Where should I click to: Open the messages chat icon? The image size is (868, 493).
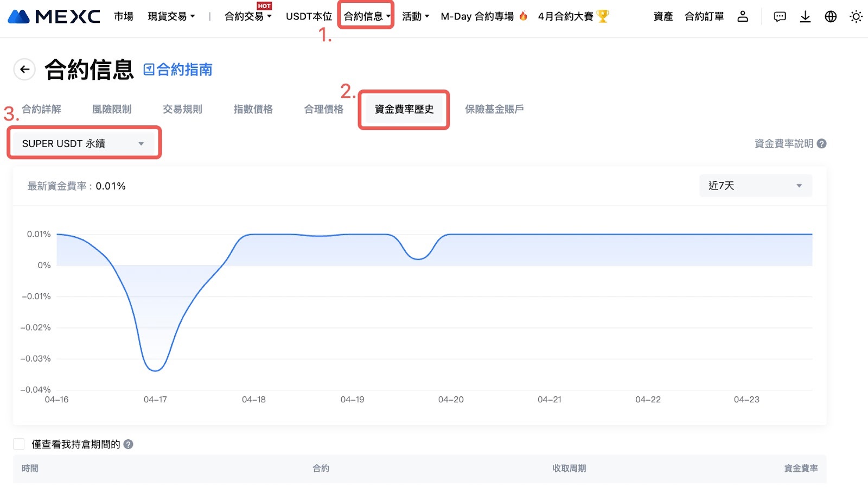coord(780,17)
